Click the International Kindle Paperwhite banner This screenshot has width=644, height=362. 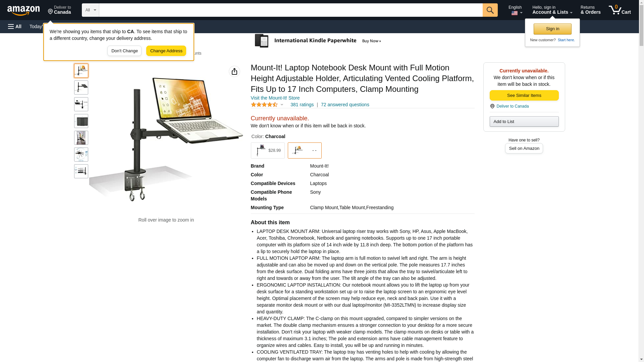point(318,41)
